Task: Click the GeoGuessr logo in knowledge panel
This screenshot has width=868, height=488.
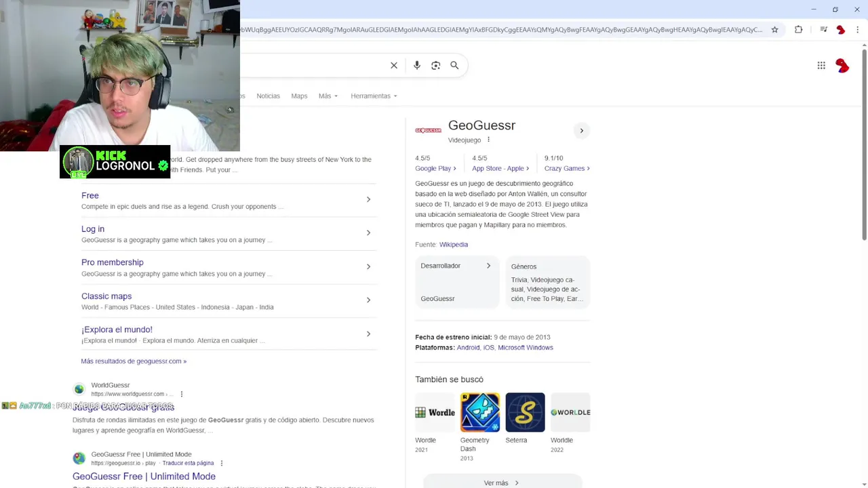Action: click(428, 130)
